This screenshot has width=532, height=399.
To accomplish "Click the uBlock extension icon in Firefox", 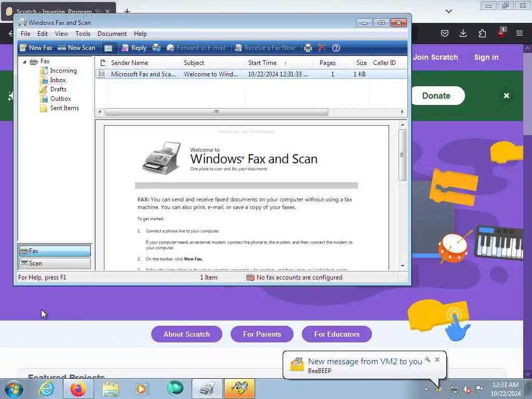I will 501,33.
